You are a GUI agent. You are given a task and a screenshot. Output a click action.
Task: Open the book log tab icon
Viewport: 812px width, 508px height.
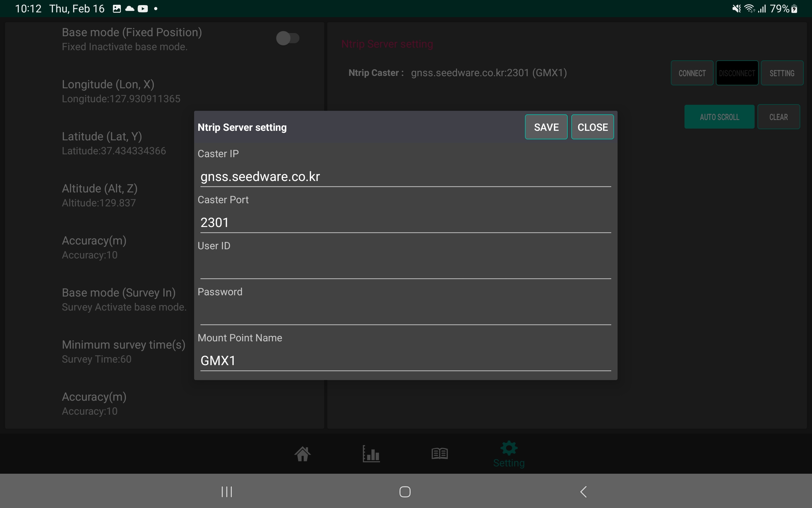(x=440, y=454)
